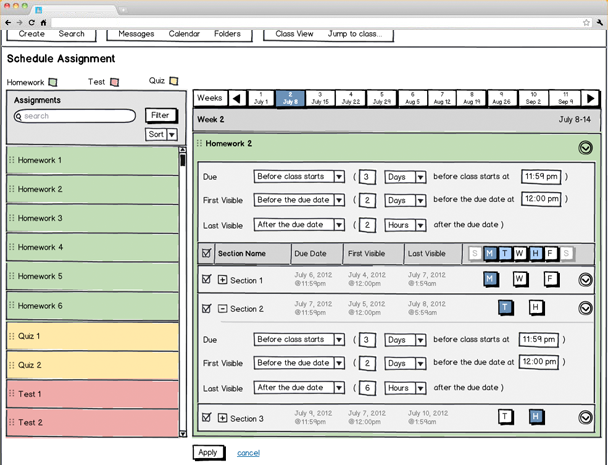This screenshot has width=608, height=465.
Task: Toggle Monday in the header day row
Action: 490,254
